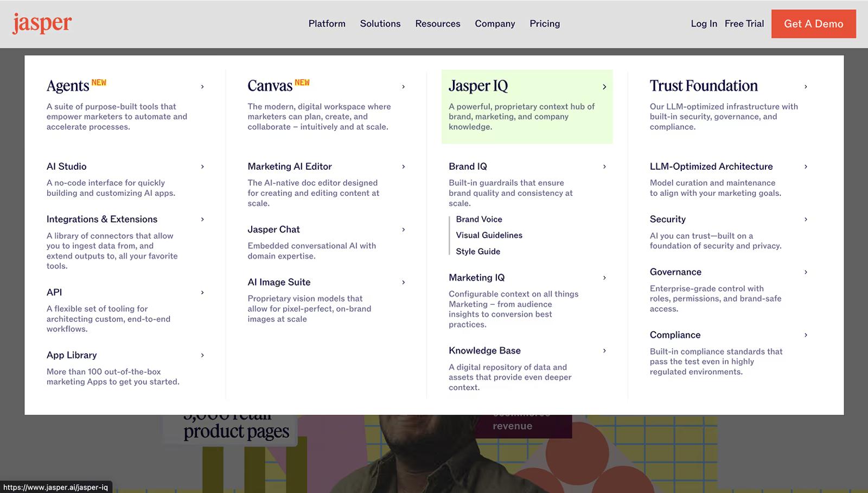Click the arrow next to Knowledge Base

tap(604, 351)
